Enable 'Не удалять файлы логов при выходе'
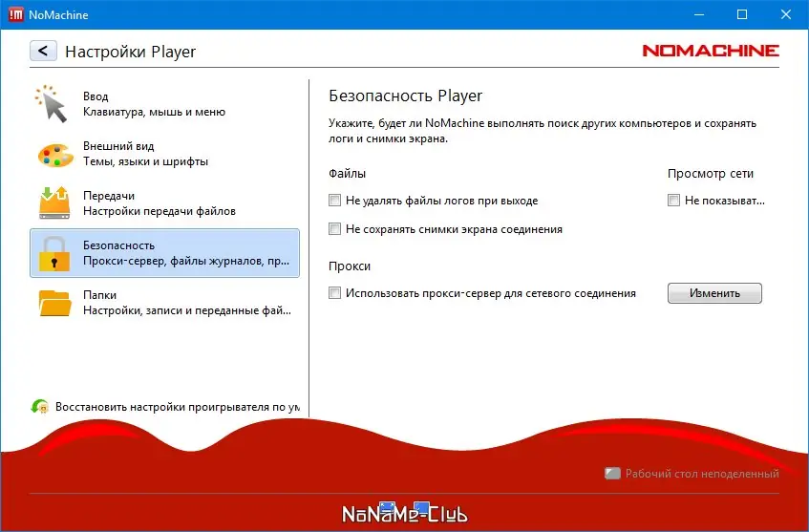Image resolution: width=809 pixels, height=532 pixels. [335, 201]
